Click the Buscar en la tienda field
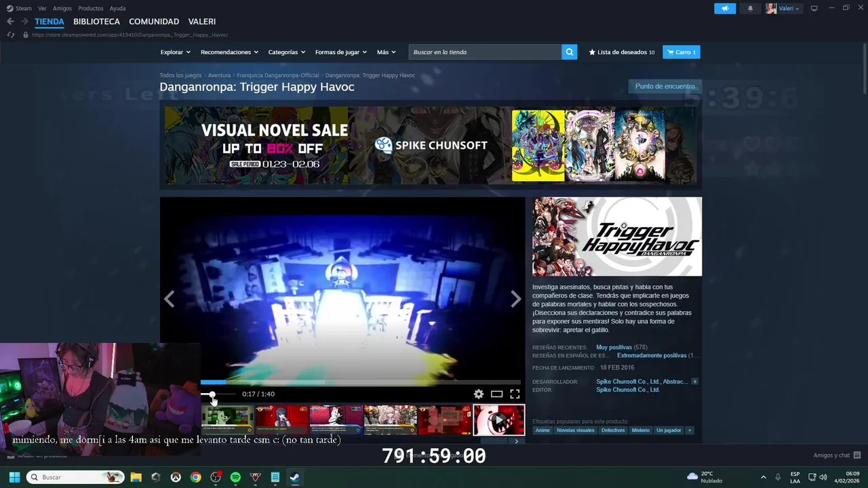Viewport: 868px width, 488px height. 485,52
